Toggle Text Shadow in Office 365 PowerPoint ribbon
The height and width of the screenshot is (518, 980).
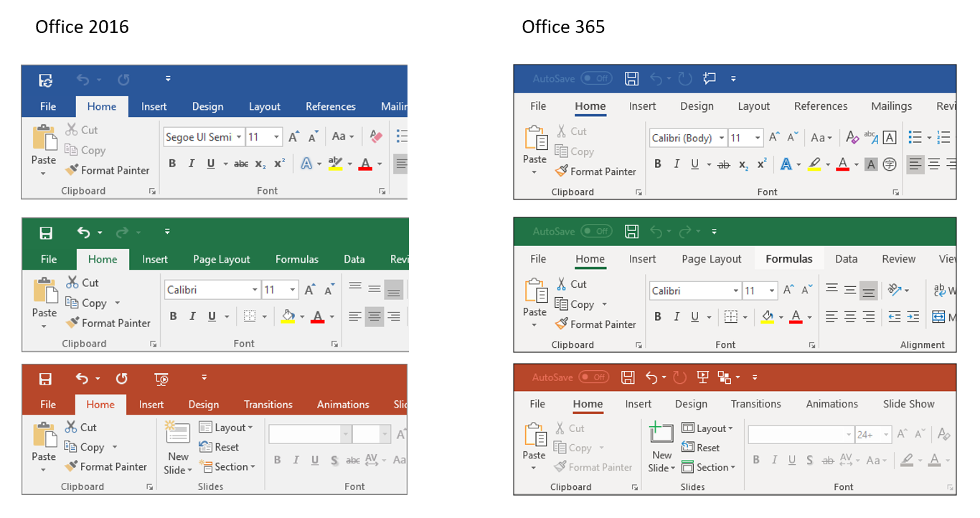pyautogui.click(x=810, y=461)
